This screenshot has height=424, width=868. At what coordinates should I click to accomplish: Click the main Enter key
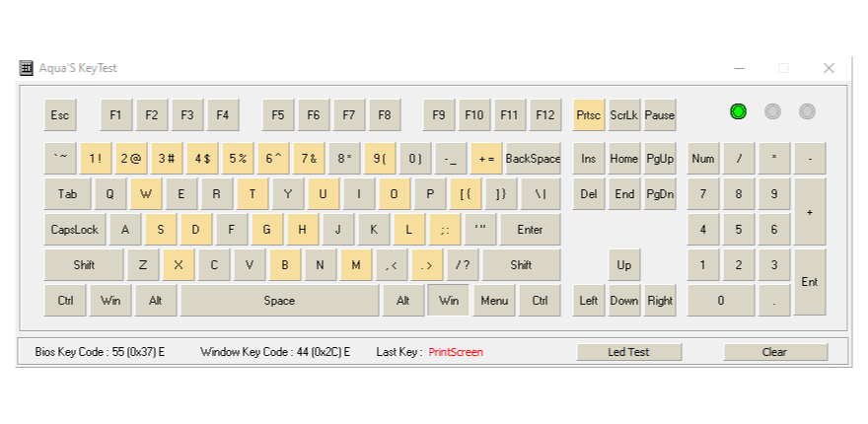pyautogui.click(x=530, y=230)
